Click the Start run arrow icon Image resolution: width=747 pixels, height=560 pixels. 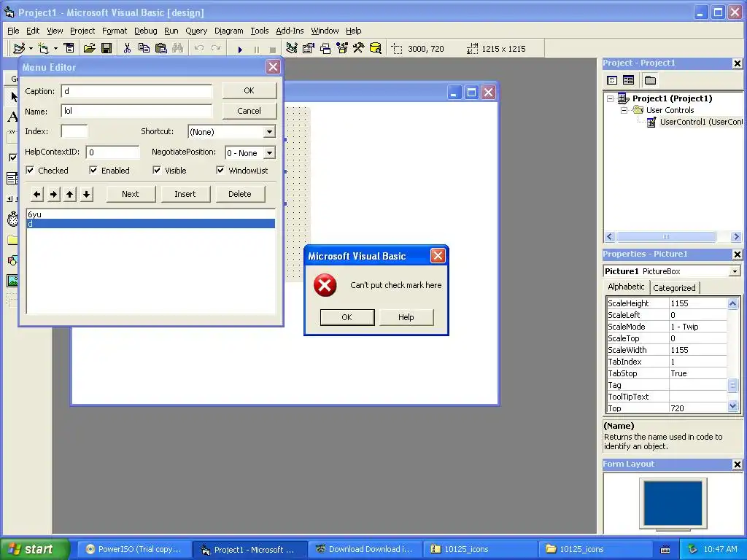(x=240, y=49)
